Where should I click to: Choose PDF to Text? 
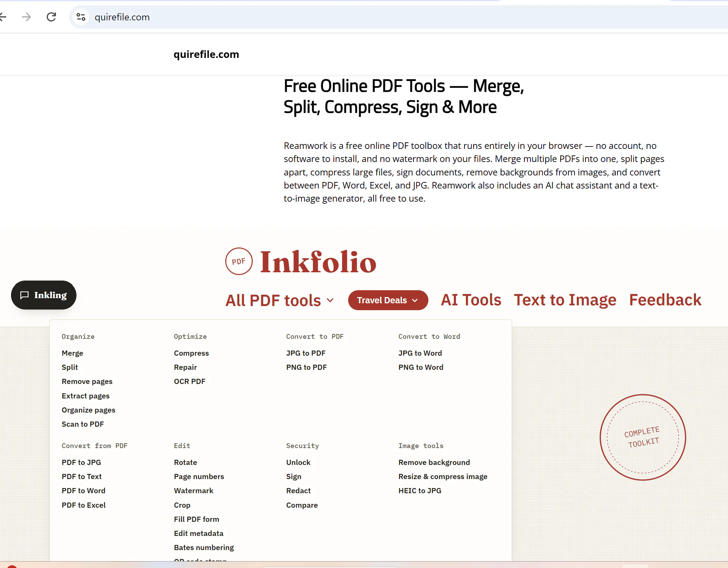tap(82, 476)
